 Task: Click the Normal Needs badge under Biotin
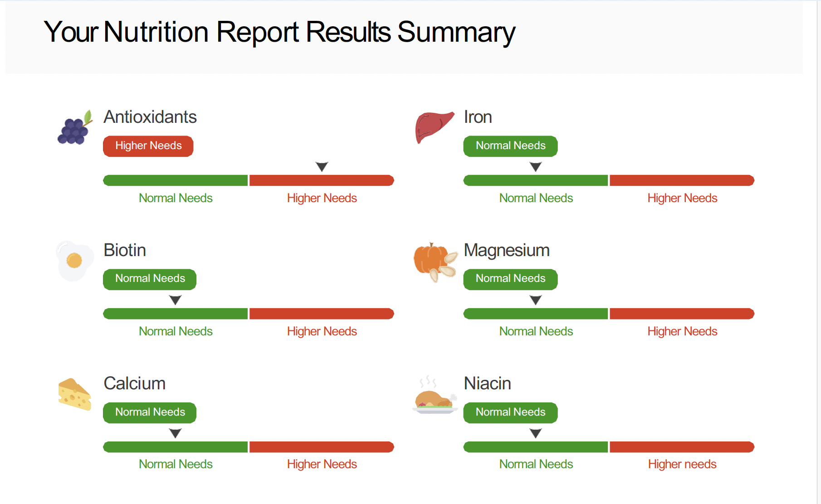pos(150,279)
